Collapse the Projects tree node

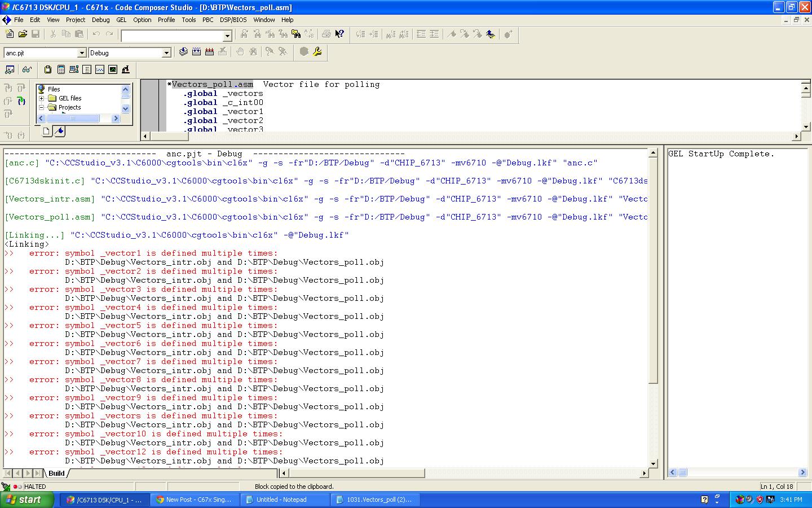(x=41, y=107)
